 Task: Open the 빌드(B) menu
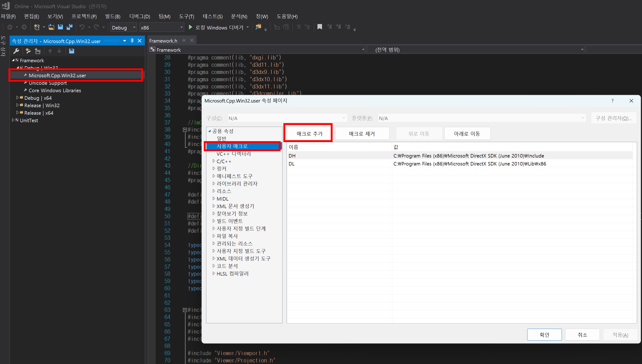pos(113,16)
